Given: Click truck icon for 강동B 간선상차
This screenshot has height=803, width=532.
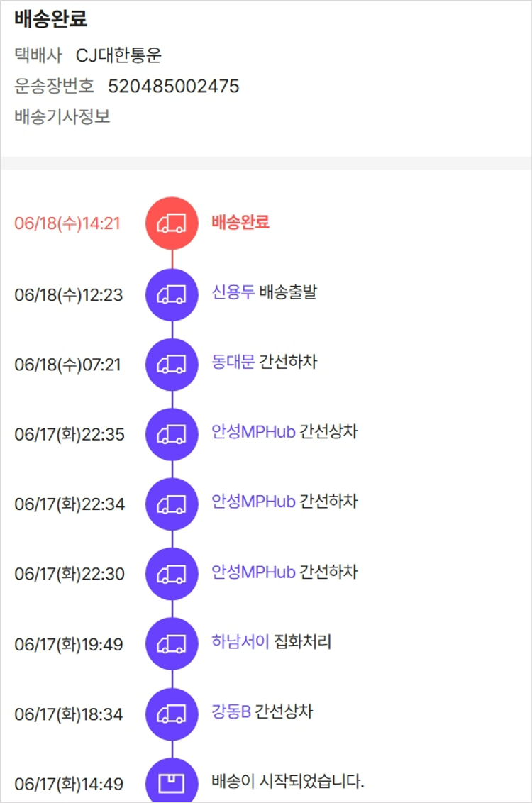Looking at the screenshot, I should coord(172,714).
